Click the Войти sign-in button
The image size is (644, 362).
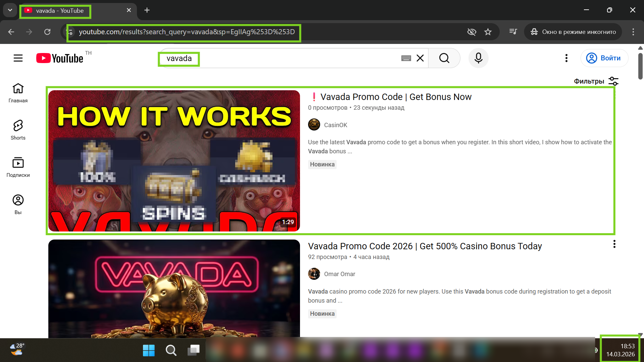pos(604,58)
